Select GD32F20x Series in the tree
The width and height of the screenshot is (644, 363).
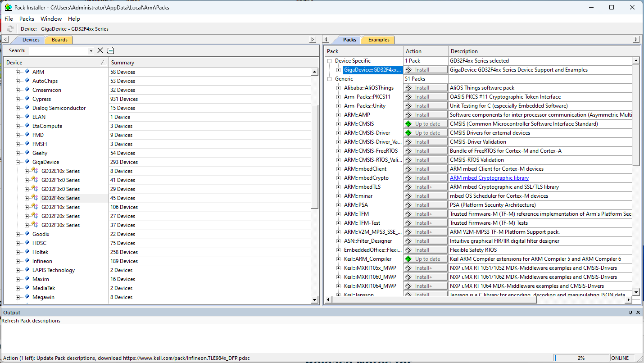point(60,216)
